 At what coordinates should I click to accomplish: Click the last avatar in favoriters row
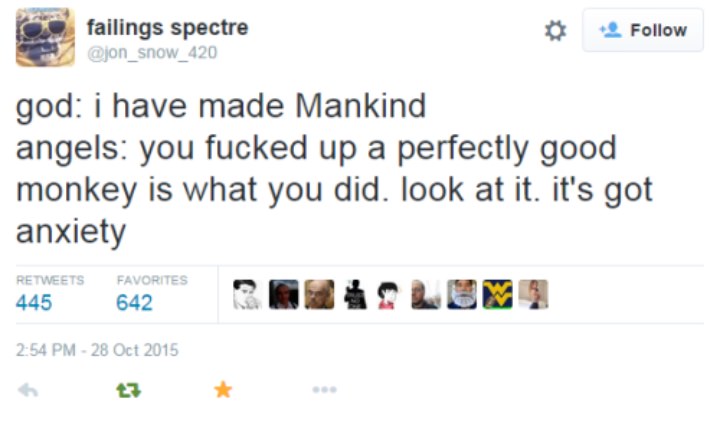coord(533,294)
